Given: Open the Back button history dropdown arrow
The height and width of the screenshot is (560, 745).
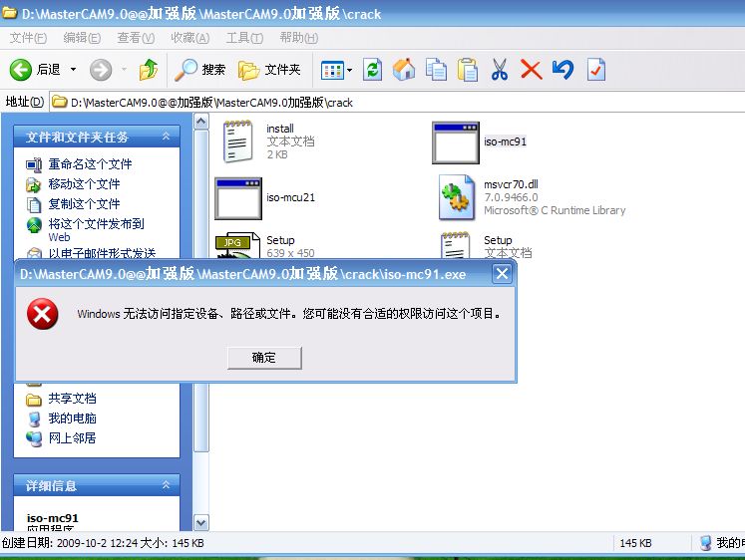Looking at the screenshot, I should tap(73, 70).
